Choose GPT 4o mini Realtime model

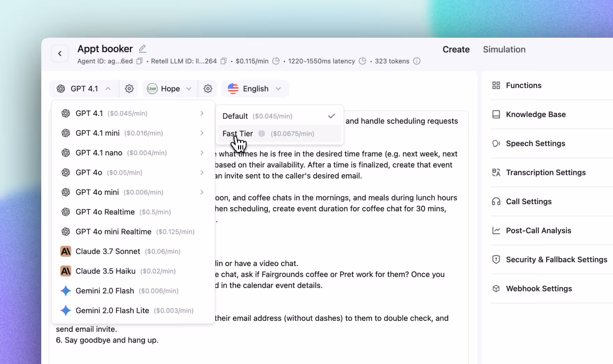click(x=133, y=232)
